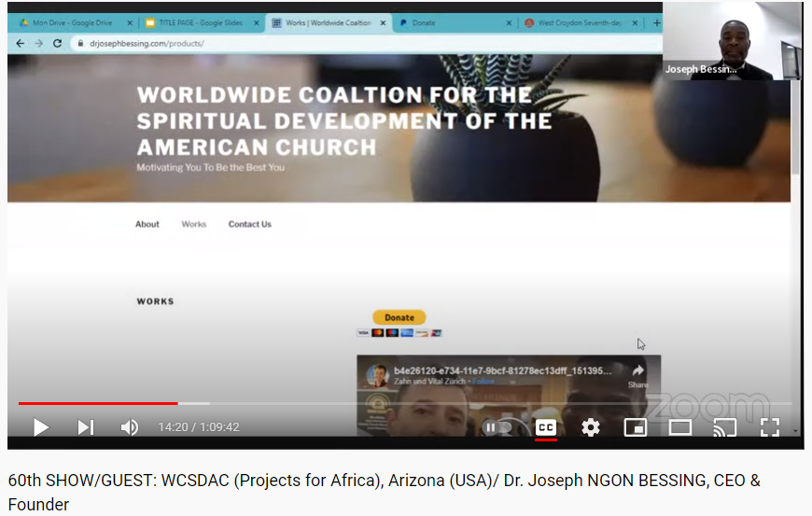Click the page vertical scrollbar
Image resolution: width=812 pixels, height=516 pixels.
(x=795, y=127)
